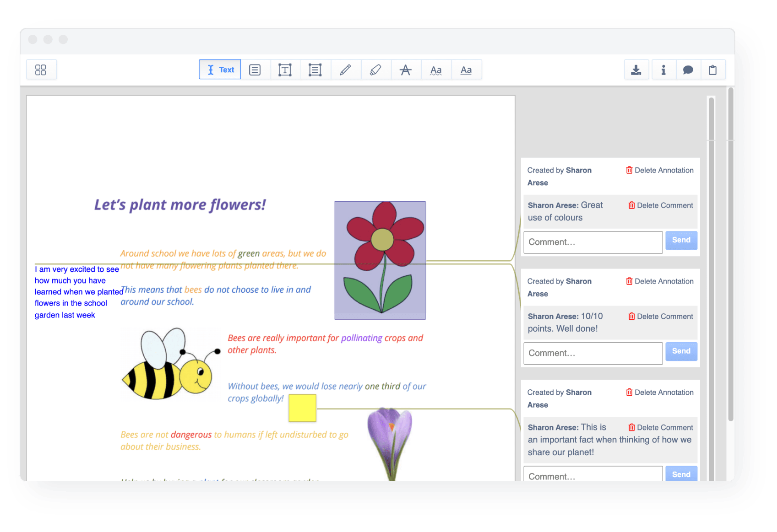
Task: Select the text box tool icon
Action: click(x=285, y=70)
